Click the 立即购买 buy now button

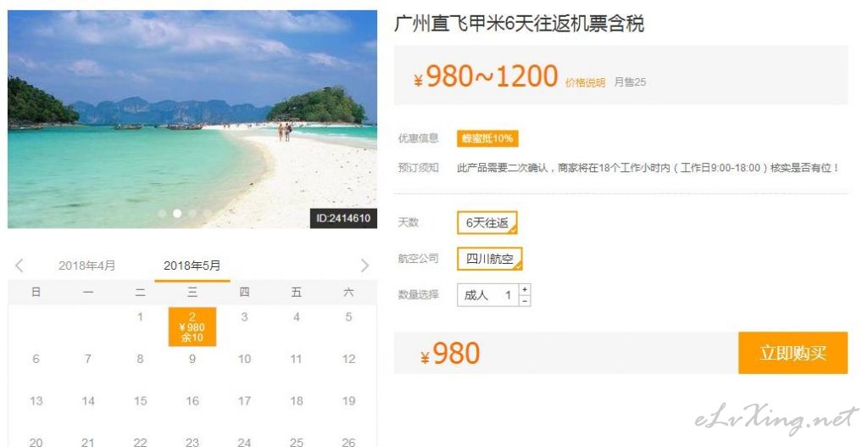point(793,353)
